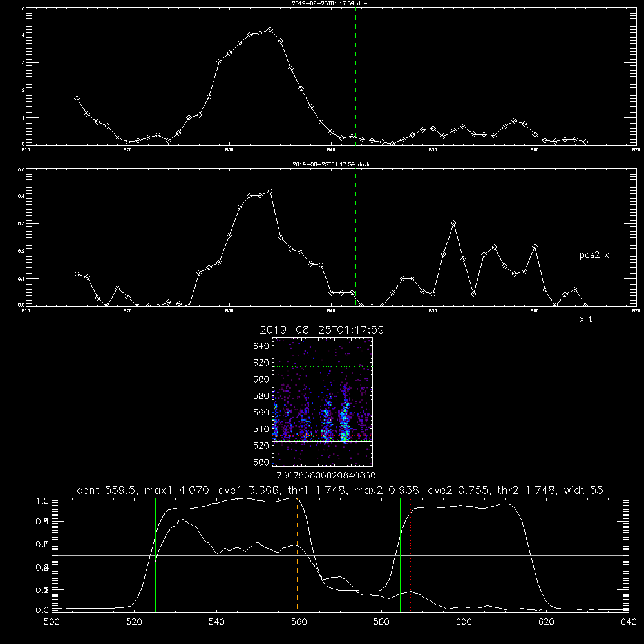
Task: Click the solid green line at 615
Action: (x=526, y=555)
